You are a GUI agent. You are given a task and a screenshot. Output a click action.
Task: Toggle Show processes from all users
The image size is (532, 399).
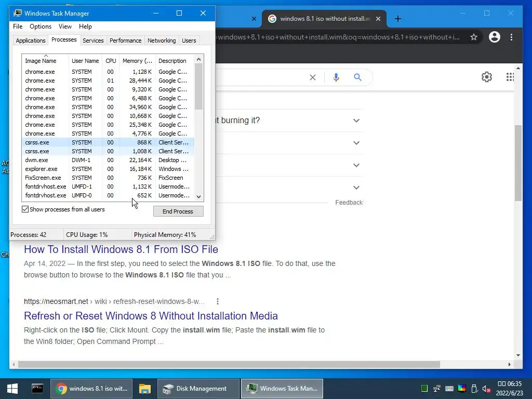[25, 209]
